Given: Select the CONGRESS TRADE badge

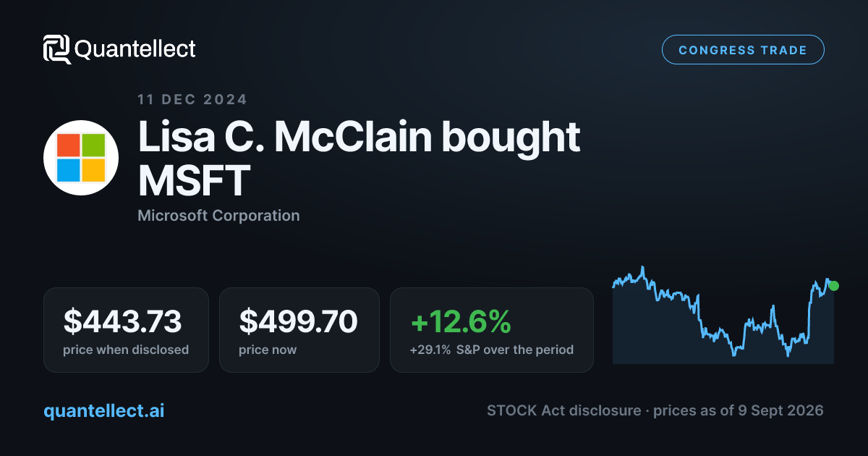Looking at the screenshot, I should pos(743,50).
